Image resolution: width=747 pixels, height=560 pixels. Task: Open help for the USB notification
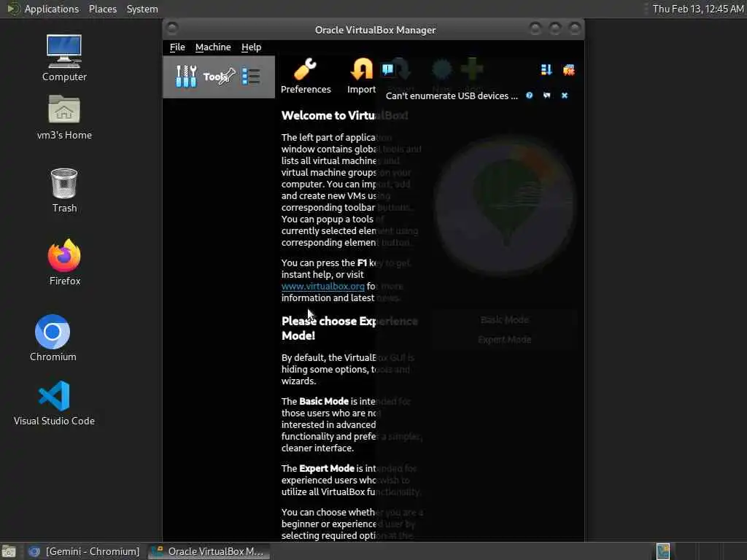pyautogui.click(x=530, y=96)
